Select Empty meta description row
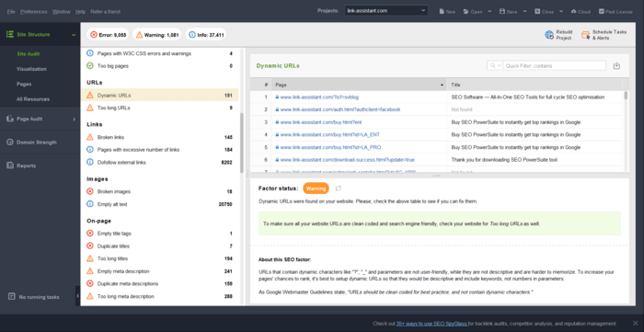Viewport: 644px width, 332px height. tap(160, 271)
